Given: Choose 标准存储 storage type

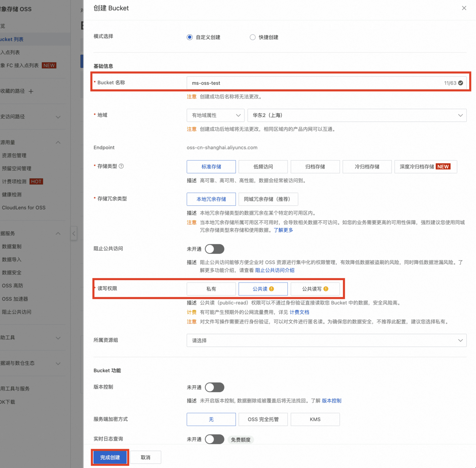Looking at the screenshot, I should point(211,167).
